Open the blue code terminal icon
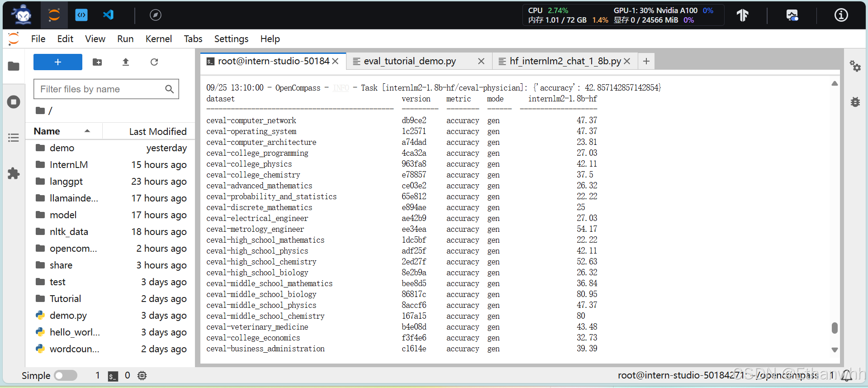868x388 pixels. point(81,15)
